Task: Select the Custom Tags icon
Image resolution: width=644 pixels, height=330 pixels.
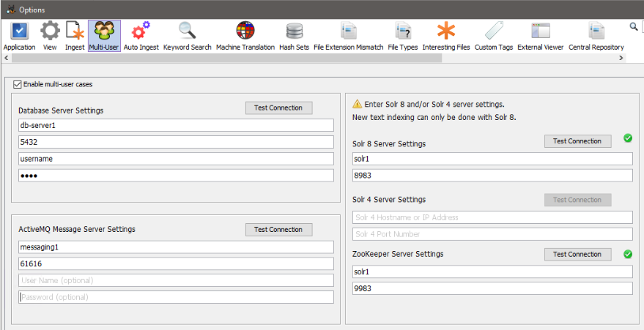Action: 493,36
